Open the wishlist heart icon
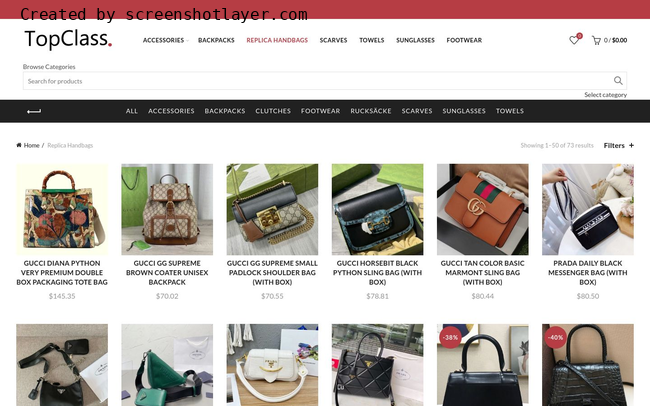The height and width of the screenshot is (406, 650). pyautogui.click(x=574, y=40)
